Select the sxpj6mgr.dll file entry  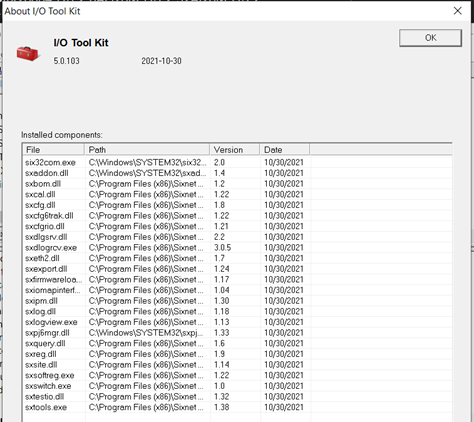[x=47, y=333]
